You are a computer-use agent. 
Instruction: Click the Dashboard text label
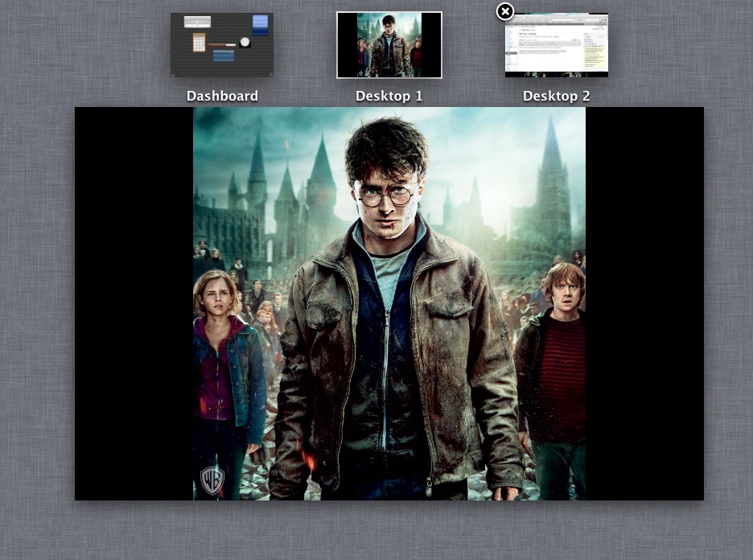click(x=222, y=96)
